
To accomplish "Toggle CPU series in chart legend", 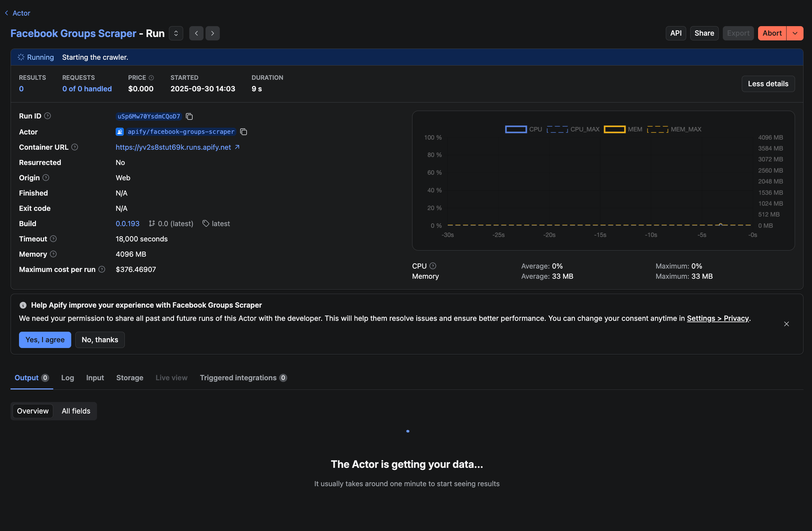I will pyautogui.click(x=516, y=129).
